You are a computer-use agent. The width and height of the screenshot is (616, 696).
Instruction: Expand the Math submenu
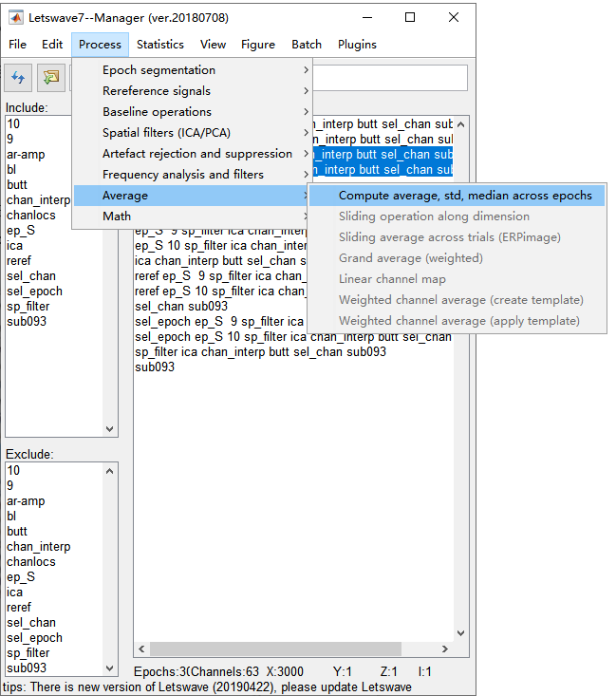[x=192, y=216]
